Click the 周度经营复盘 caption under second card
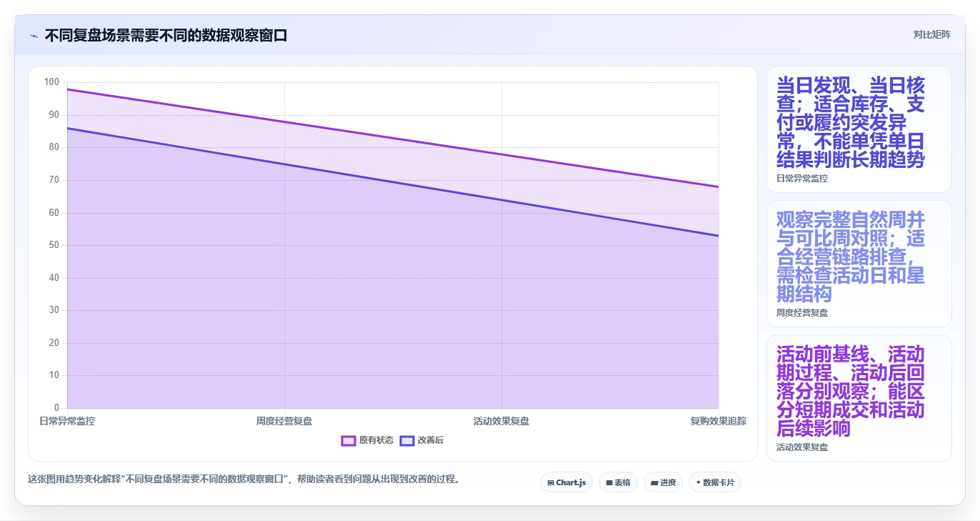This screenshot has width=980, height=521. (x=802, y=313)
